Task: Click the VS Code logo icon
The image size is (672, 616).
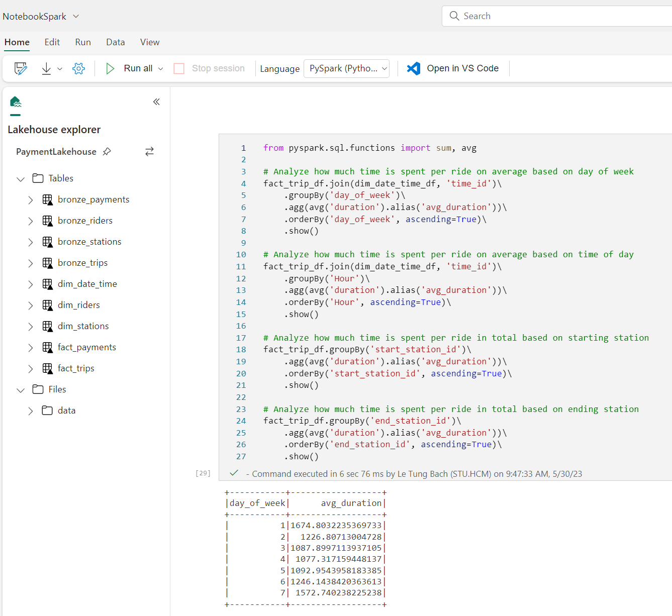Action: pos(413,68)
